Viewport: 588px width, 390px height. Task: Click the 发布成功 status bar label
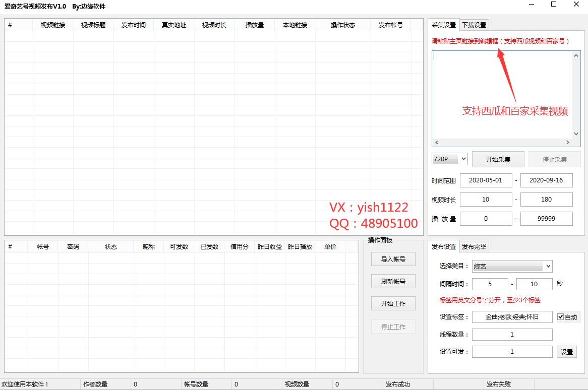[398, 384]
